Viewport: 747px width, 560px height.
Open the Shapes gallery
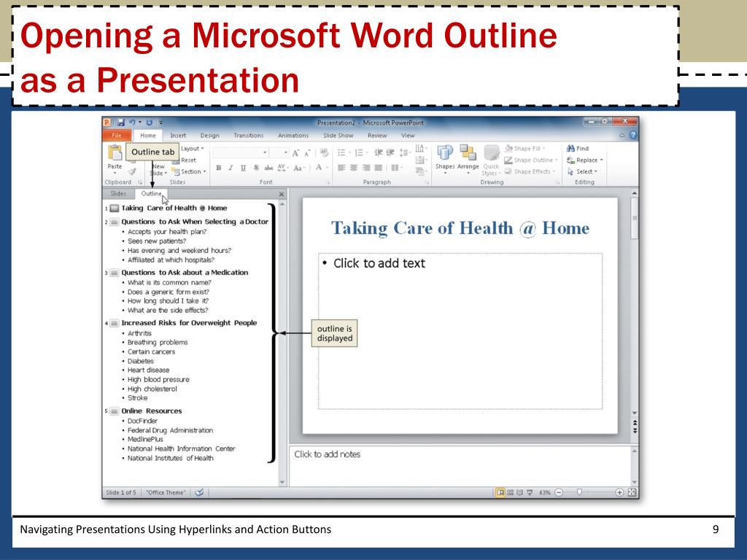point(444,158)
